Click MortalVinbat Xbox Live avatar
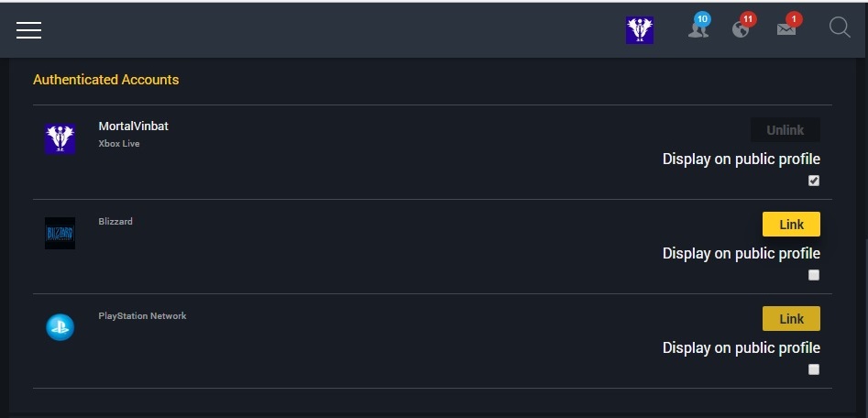 click(60, 138)
